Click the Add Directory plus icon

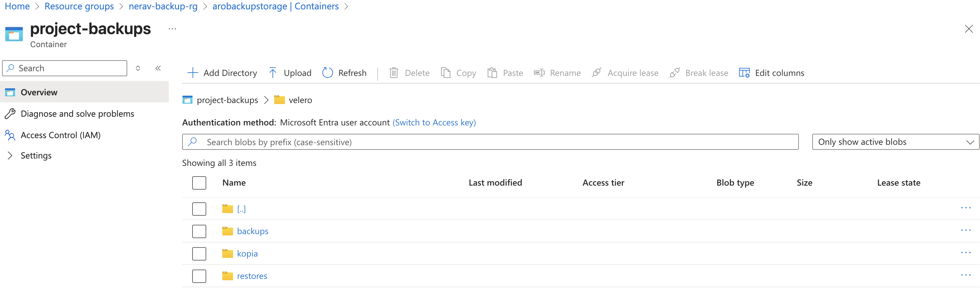(x=193, y=73)
